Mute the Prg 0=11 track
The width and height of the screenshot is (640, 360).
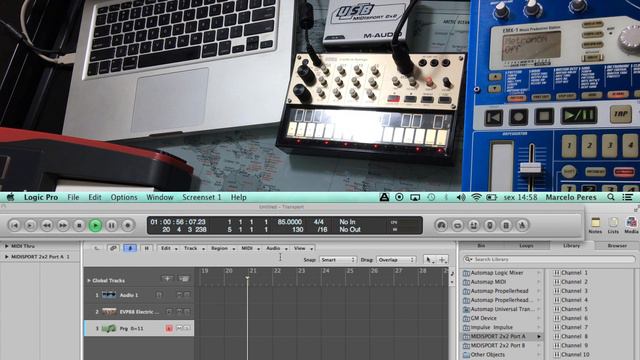click(x=179, y=328)
